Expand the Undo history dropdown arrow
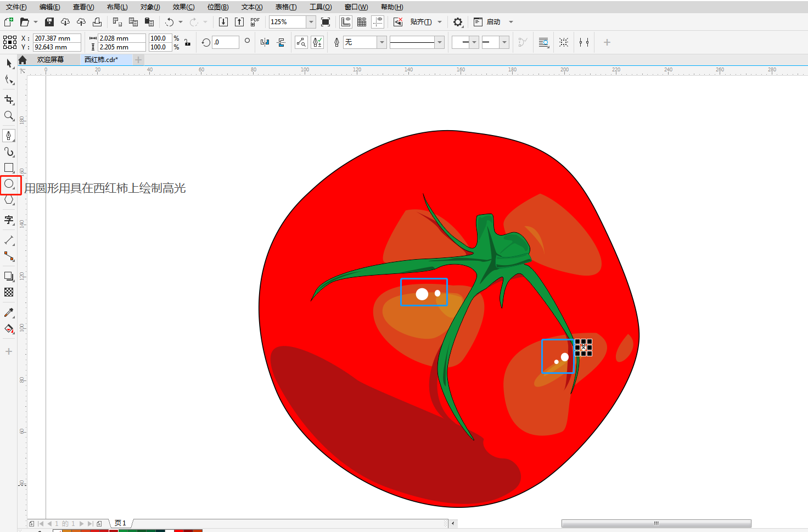 [181, 22]
